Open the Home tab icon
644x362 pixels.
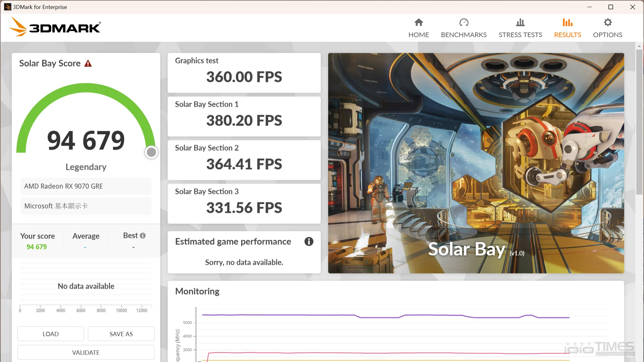point(419,22)
